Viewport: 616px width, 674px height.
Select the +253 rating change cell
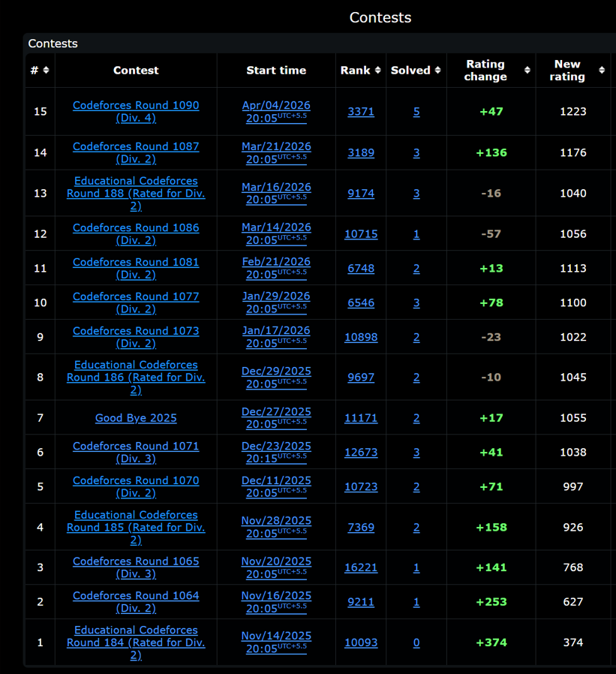[491, 602]
